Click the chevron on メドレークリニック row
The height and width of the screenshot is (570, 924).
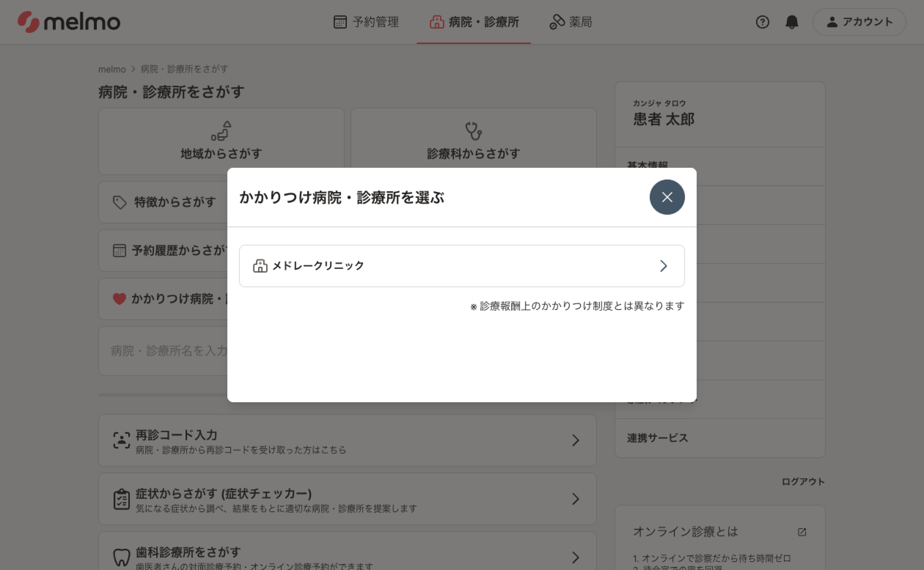(x=663, y=266)
